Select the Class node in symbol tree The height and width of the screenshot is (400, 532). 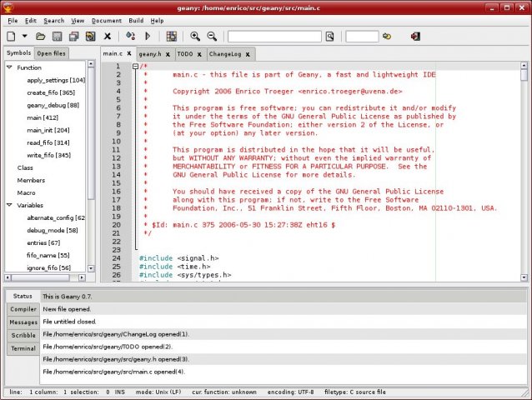(x=25, y=167)
